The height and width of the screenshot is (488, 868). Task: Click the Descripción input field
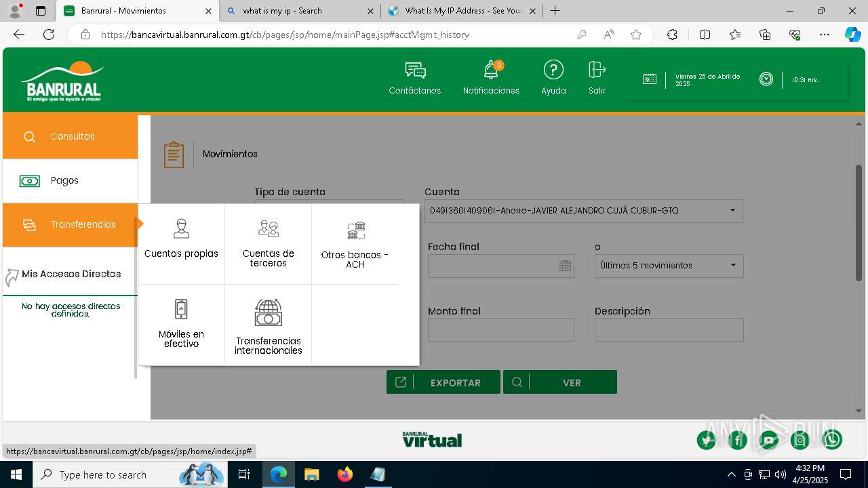click(669, 329)
